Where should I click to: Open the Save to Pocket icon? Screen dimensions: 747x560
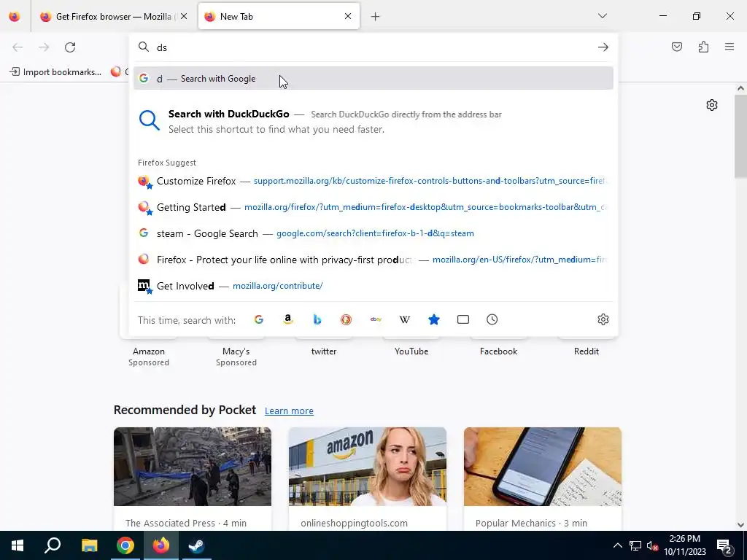677,47
